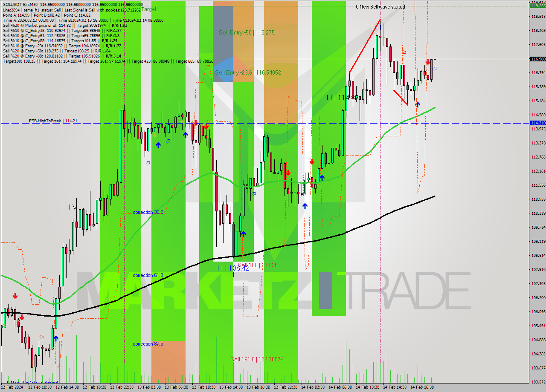
Task: Click the blue 114.210 price tag
Action: coord(537,123)
